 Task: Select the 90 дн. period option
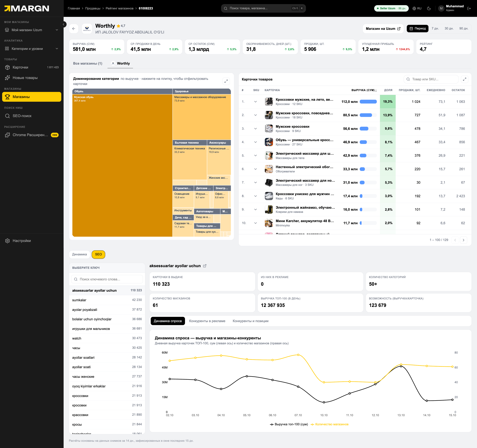[464, 28]
